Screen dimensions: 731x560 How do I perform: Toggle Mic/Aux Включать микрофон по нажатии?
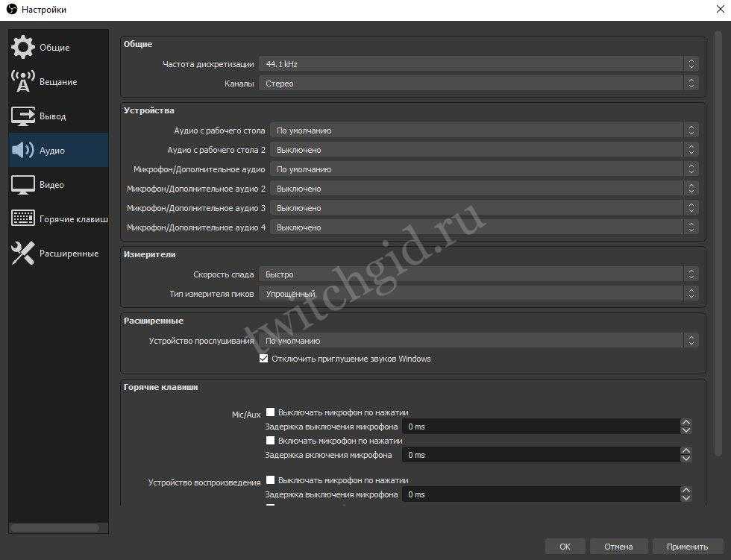tap(270, 440)
